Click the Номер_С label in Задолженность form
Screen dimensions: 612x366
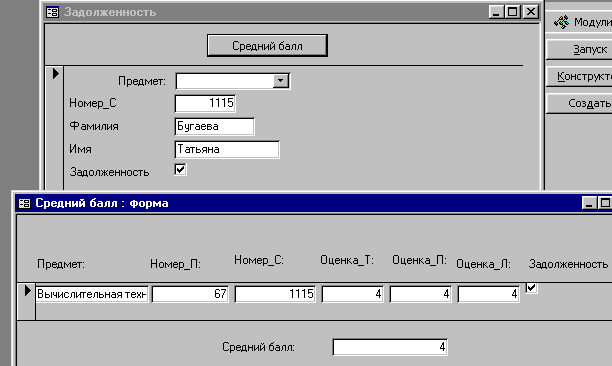tap(93, 103)
